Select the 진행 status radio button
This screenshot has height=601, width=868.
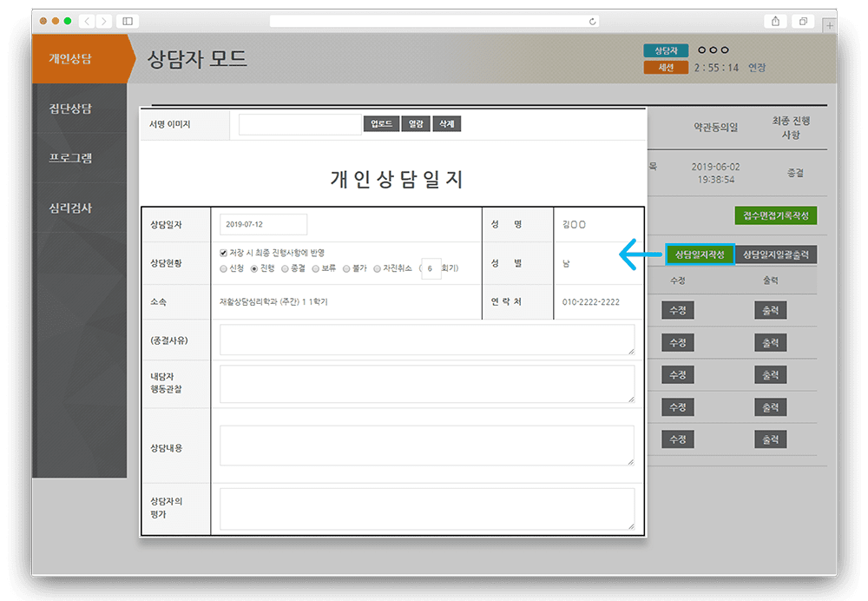(254, 268)
